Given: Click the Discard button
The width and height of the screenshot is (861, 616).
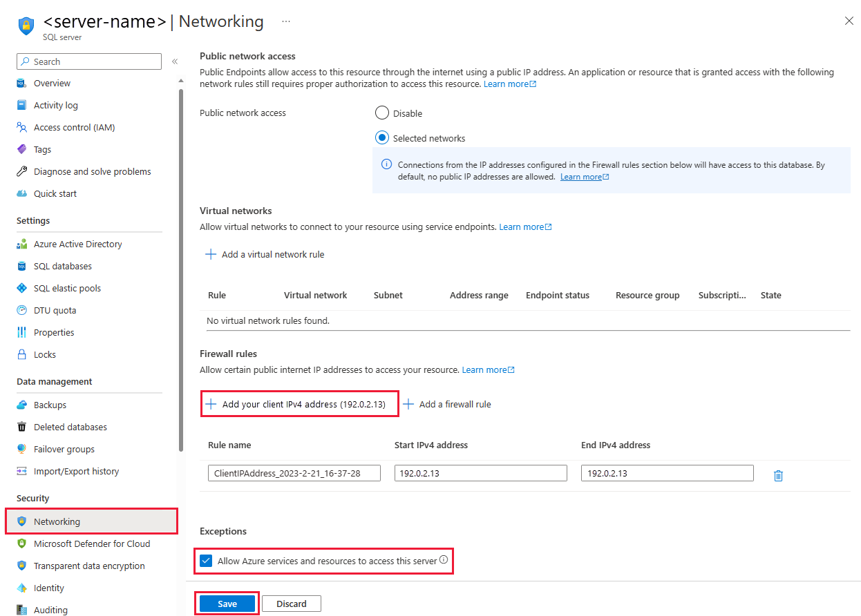Looking at the screenshot, I should [292, 604].
